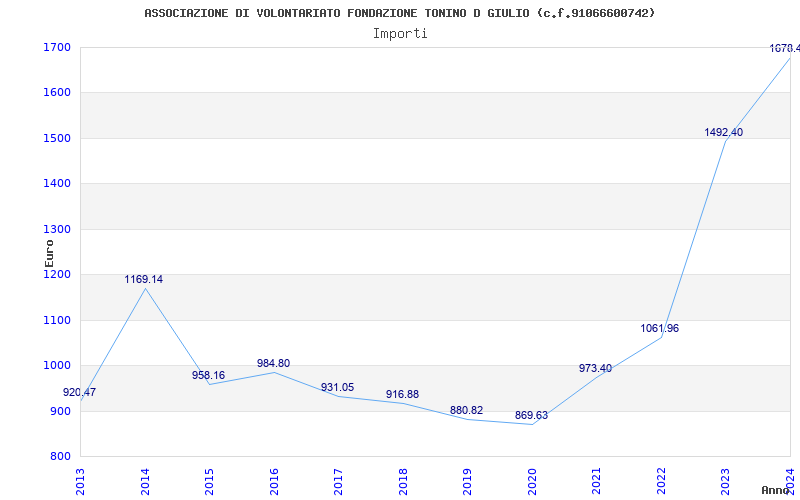Viewport: 800px width, 500px height.
Task: Click the 2023 x-axis year label
Action: tap(726, 481)
